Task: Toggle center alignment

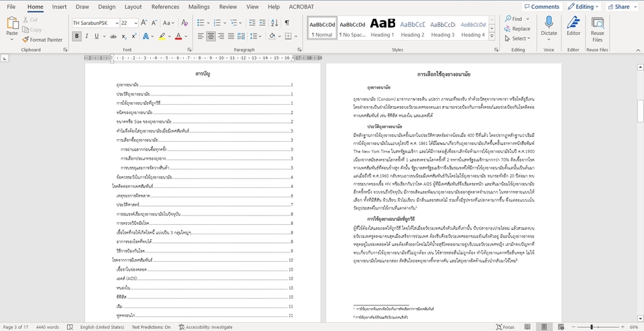Action: [211, 37]
